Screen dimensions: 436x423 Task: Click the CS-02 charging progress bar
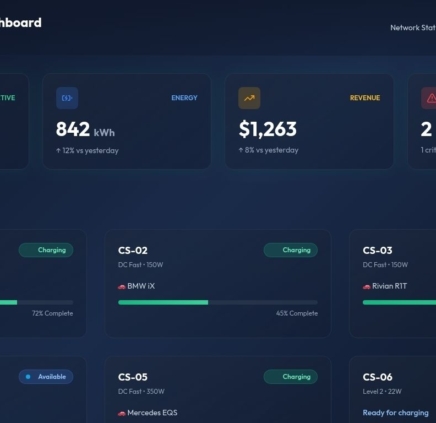pyautogui.click(x=218, y=302)
